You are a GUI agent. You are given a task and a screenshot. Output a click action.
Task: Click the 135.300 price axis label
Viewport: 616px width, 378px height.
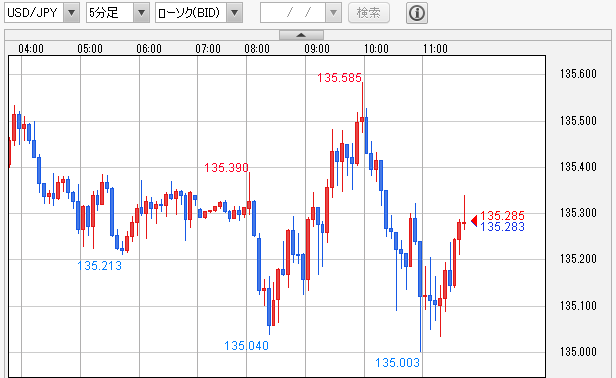coord(578,213)
